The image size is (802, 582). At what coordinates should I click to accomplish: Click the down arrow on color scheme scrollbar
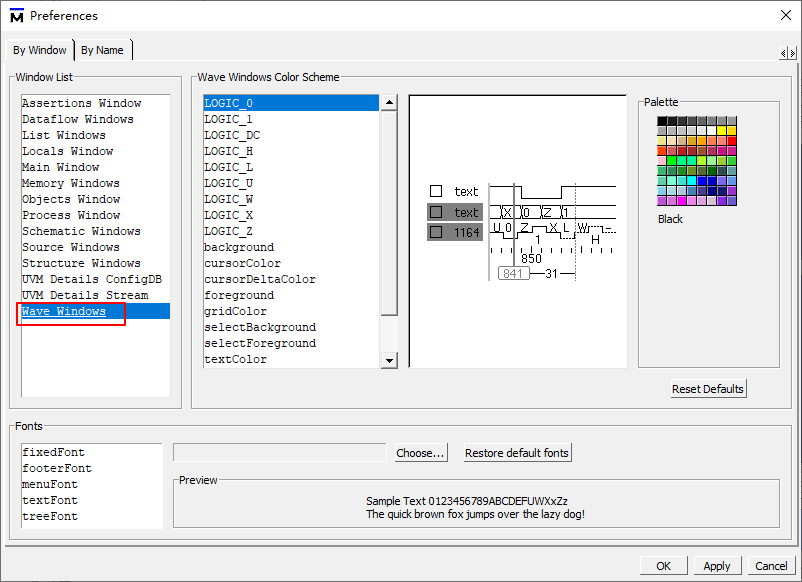tap(389, 359)
